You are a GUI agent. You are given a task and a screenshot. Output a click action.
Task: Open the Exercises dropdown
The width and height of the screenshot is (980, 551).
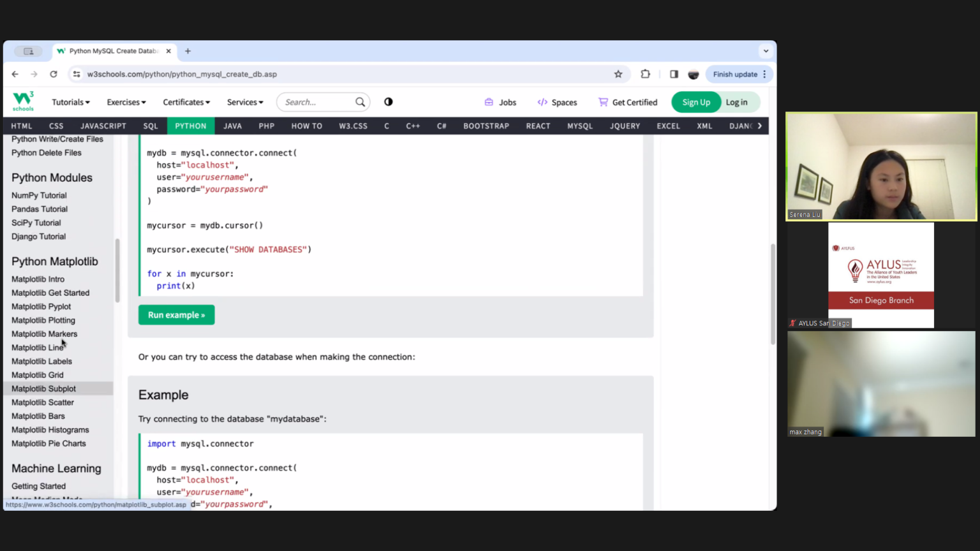point(126,102)
